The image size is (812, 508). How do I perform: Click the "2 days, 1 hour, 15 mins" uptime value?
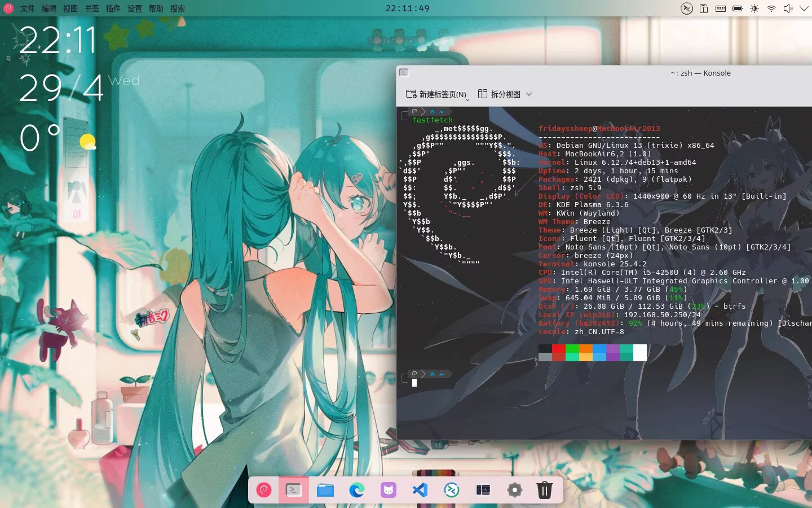626,170
